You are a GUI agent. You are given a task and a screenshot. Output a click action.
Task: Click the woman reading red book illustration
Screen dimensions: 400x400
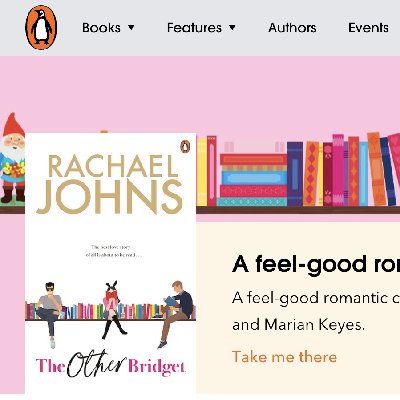tap(113, 310)
